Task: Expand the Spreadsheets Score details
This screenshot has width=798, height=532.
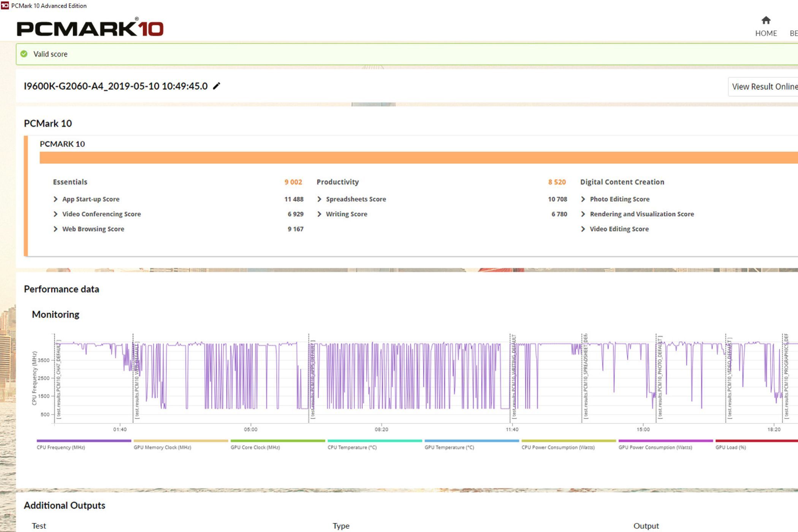Action: point(319,199)
